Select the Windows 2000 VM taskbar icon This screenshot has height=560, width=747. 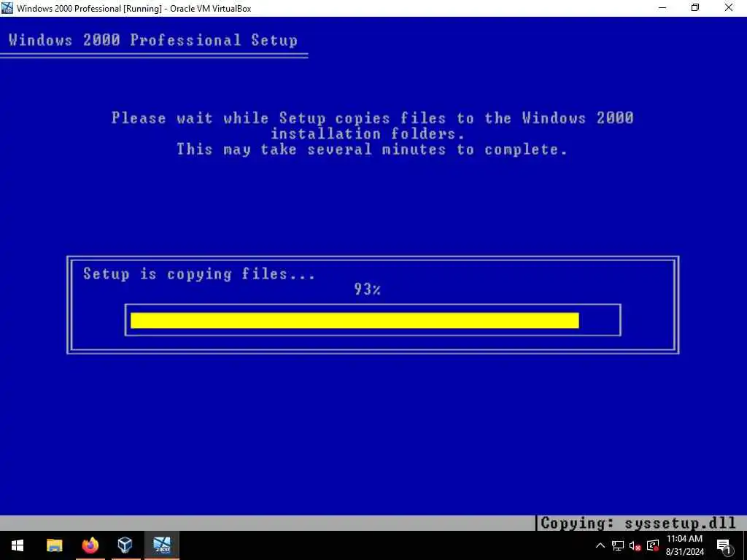(x=162, y=545)
